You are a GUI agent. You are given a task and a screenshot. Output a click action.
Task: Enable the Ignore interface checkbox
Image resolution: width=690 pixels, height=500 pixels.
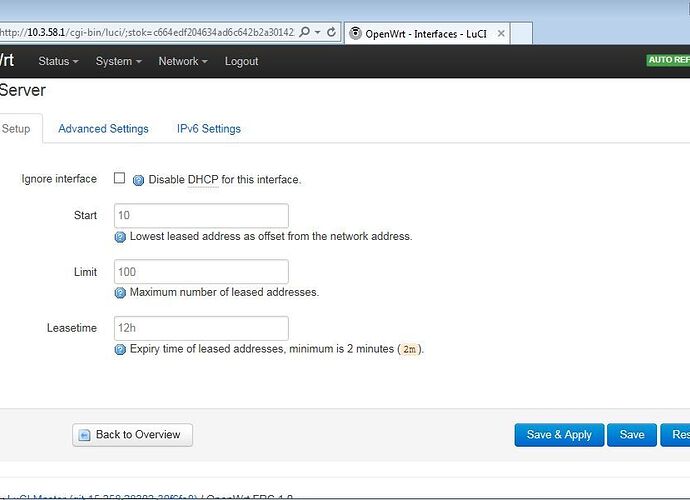click(x=119, y=178)
